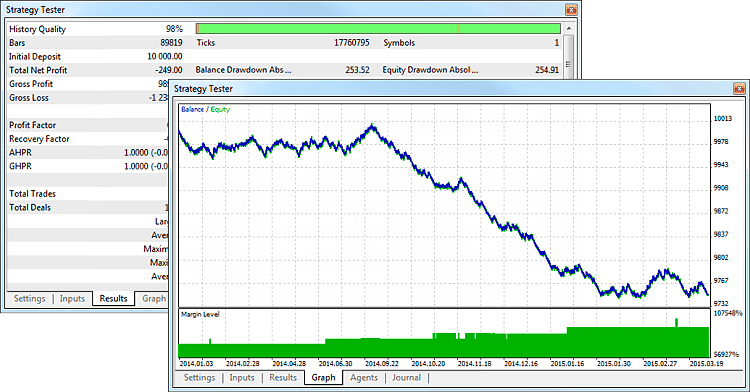The width and height of the screenshot is (750, 392).
Task: Click the 9908 axis value
Action: click(721, 188)
